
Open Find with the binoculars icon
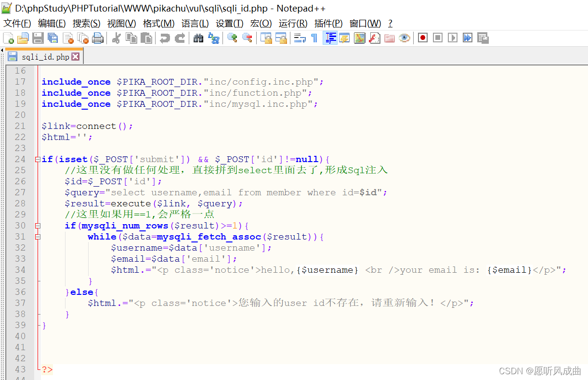198,38
